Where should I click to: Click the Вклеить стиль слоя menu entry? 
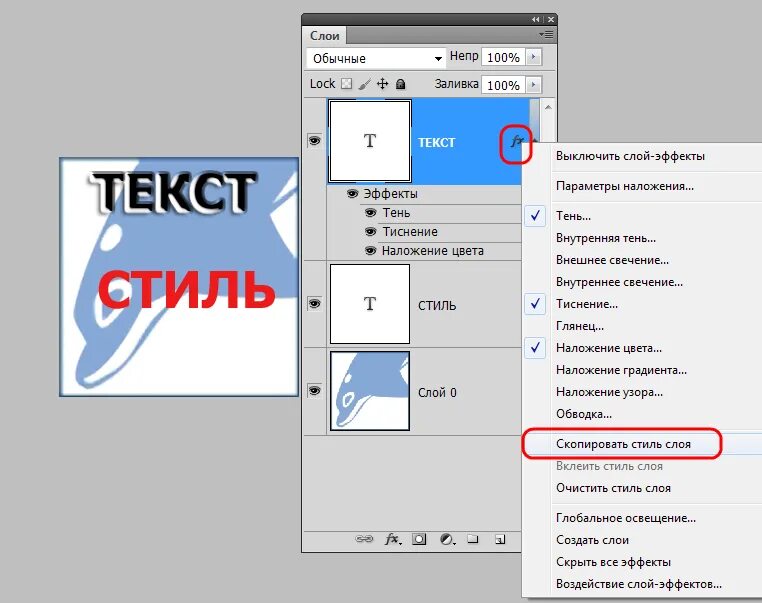tap(609, 466)
